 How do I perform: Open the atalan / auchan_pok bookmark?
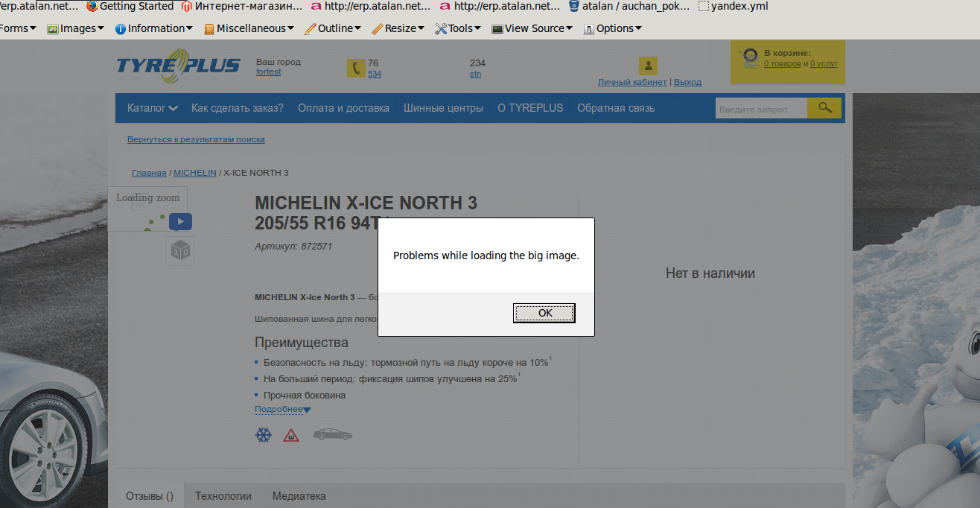coord(629,6)
